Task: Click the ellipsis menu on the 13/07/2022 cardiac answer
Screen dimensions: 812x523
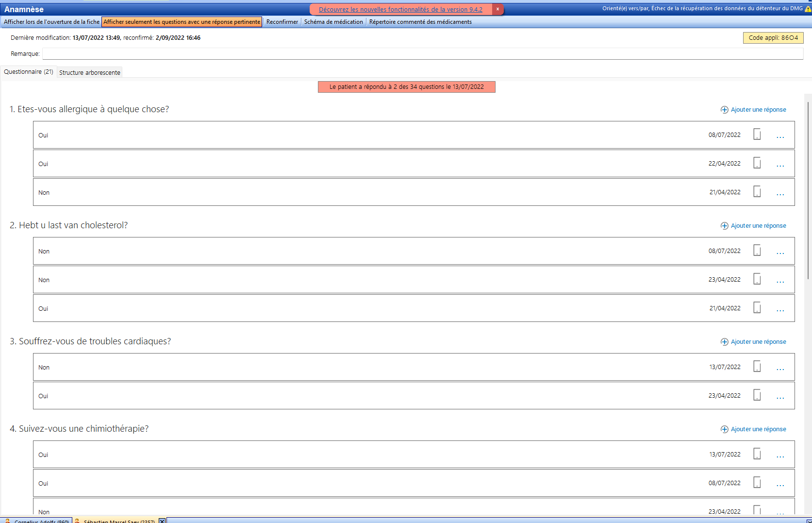Action: [x=780, y=368]
